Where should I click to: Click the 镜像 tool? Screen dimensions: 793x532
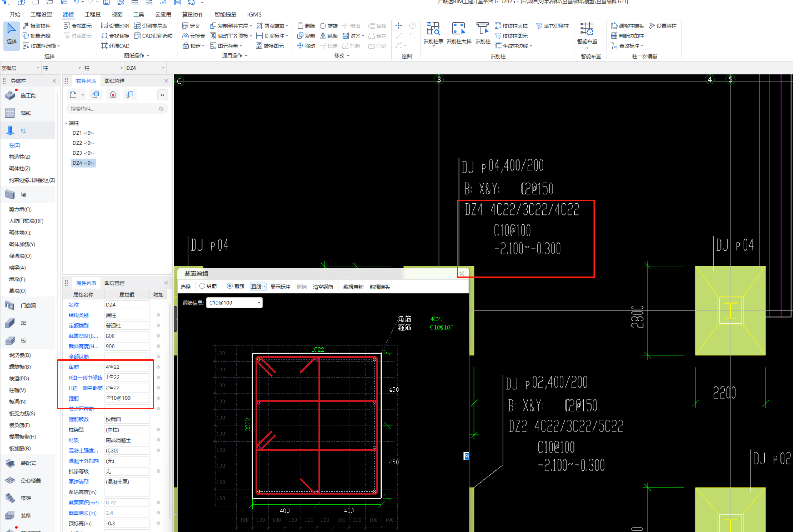[328, 36]
